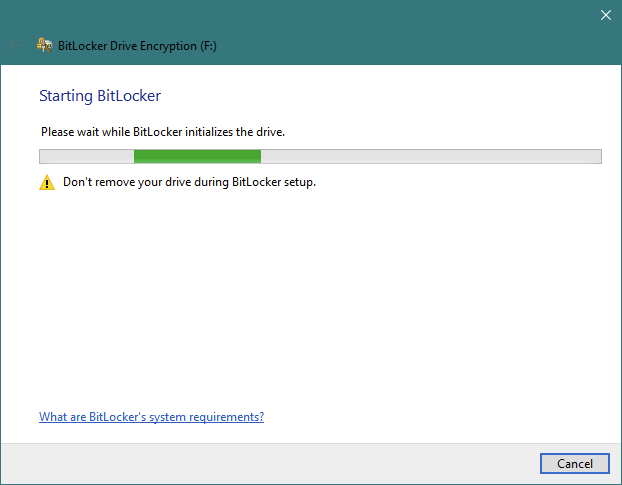The image size is (622, 485).
Task: Click the yellow warning triangle icon
Action: point(47,182)
